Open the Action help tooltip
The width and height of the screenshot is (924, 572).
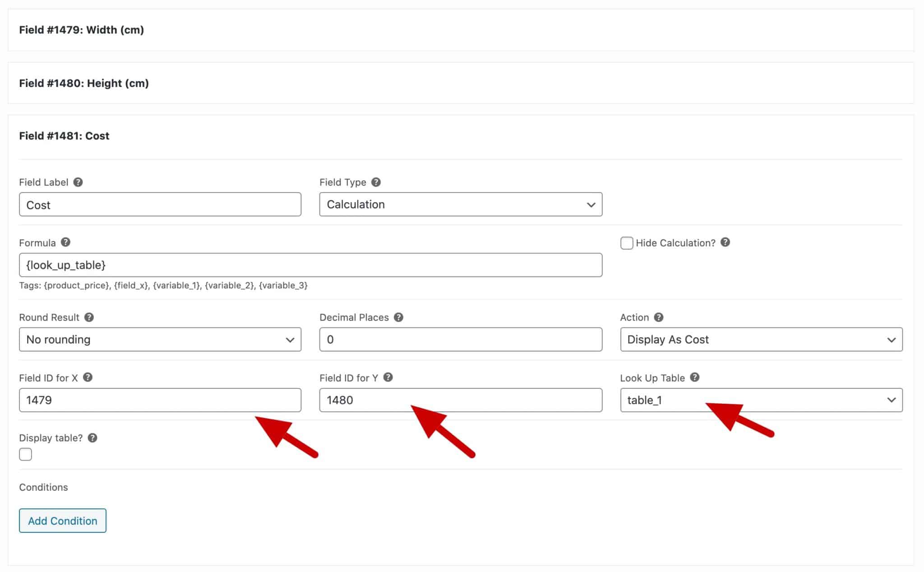(x=658, y=317)
